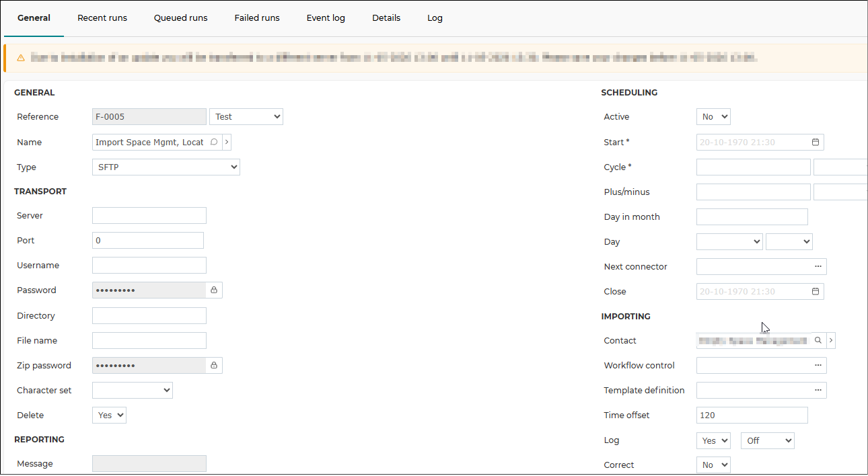Click into the Server input field
868x476 pixels.
click(x=149, y=216)
